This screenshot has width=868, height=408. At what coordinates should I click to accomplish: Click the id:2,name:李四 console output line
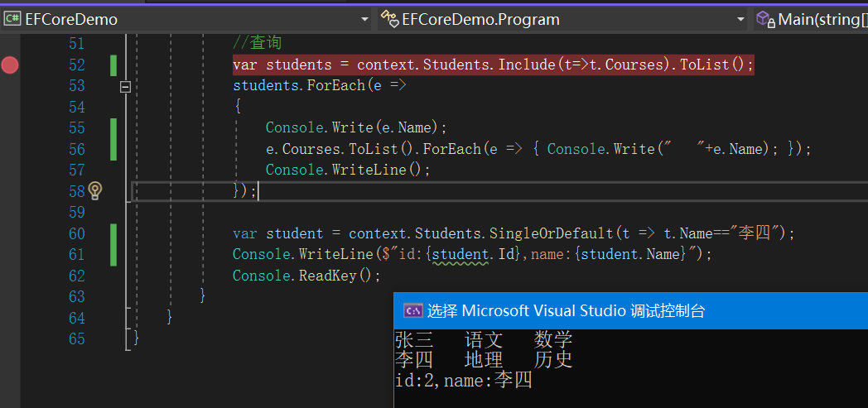click(464, 381)
